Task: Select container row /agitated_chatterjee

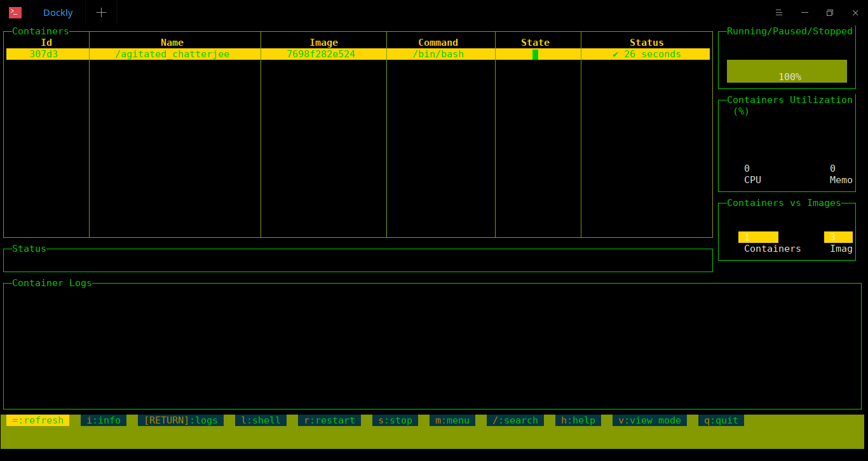Action: click(358, 54)
